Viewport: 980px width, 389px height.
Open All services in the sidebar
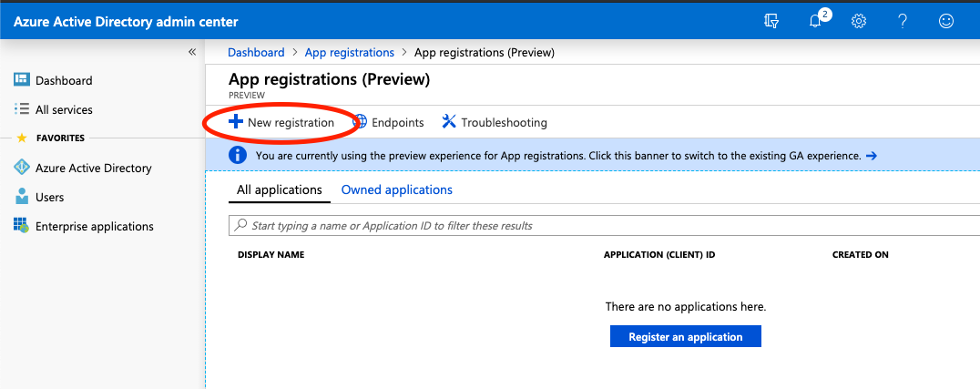coord(63,109)
